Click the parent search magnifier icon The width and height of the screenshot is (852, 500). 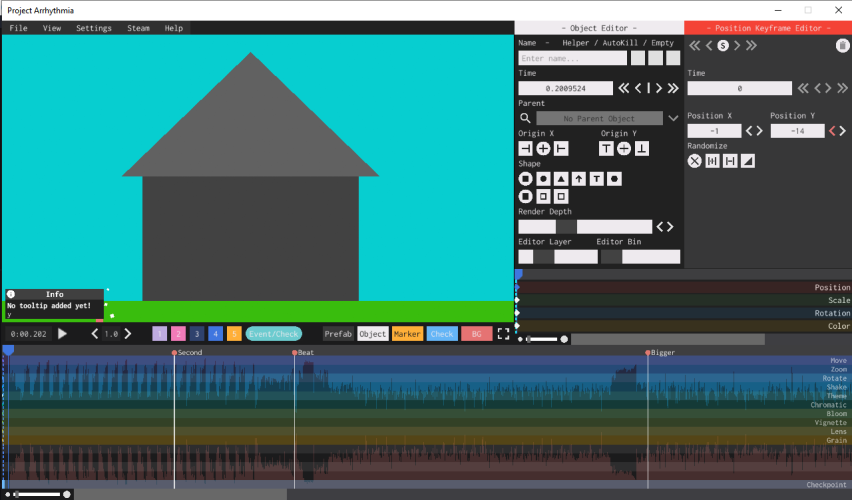point(525,118)
